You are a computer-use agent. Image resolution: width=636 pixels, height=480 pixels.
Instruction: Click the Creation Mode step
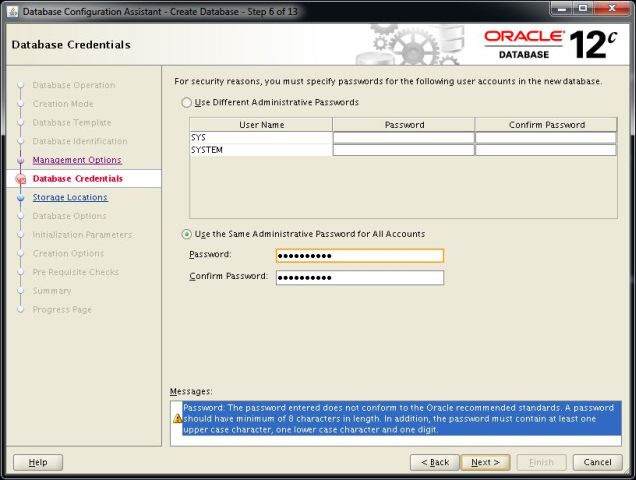coord(63,104)
